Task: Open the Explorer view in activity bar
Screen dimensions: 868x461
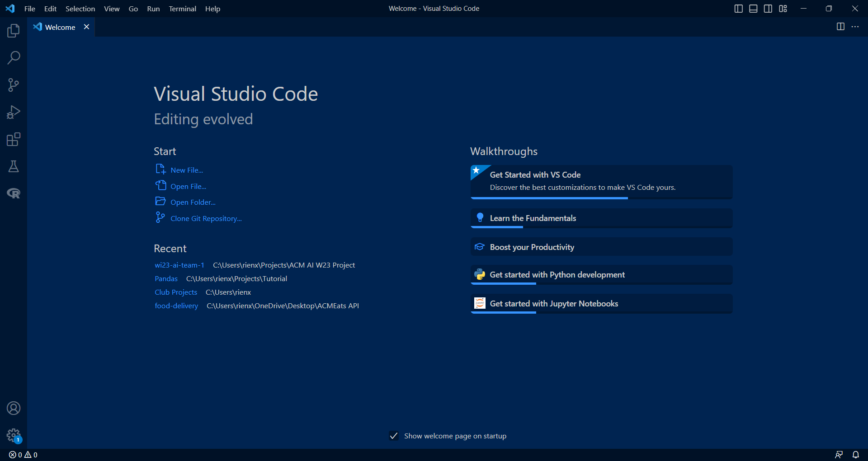Action: (x=14, y=31)
